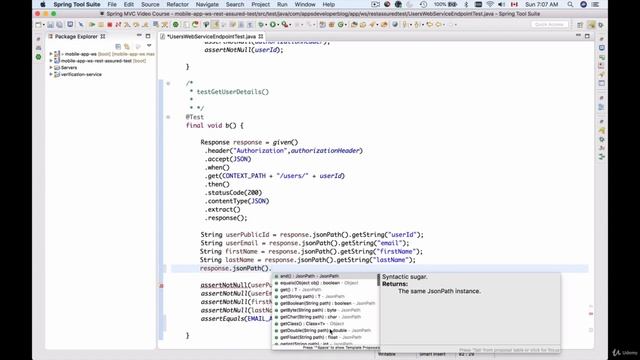This screenshot has height=360, width=640.
Task: Click the New file toolbar icon
Action: tap(38, 25)
